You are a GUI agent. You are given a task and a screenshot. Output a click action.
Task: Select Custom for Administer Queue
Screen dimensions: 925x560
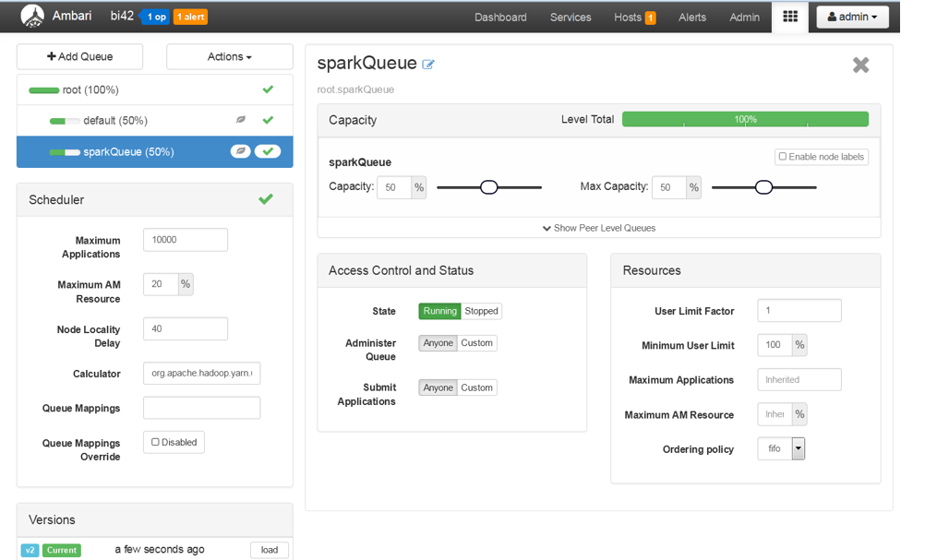pyautogui.click(x=476, y=342)
